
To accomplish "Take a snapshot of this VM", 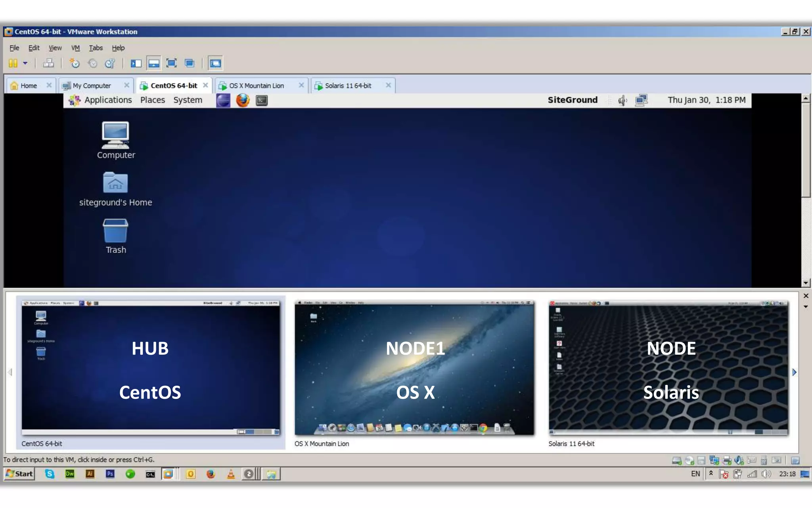I will 75,63.
